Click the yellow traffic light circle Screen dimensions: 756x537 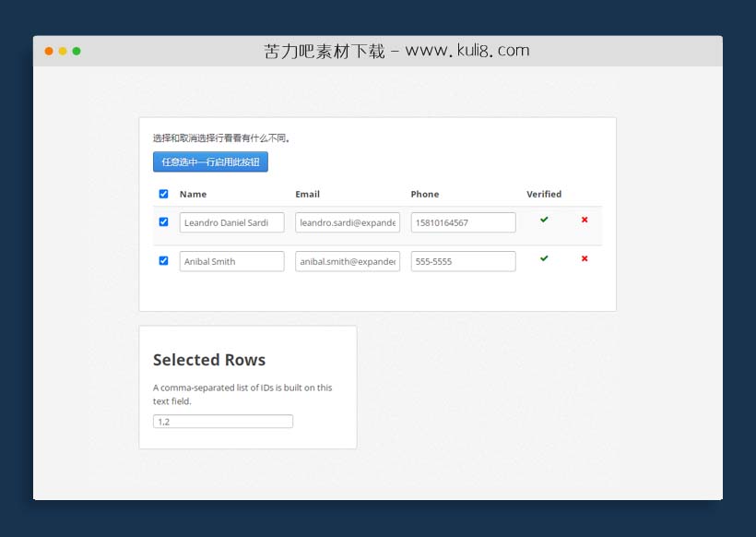coord(63,52)
